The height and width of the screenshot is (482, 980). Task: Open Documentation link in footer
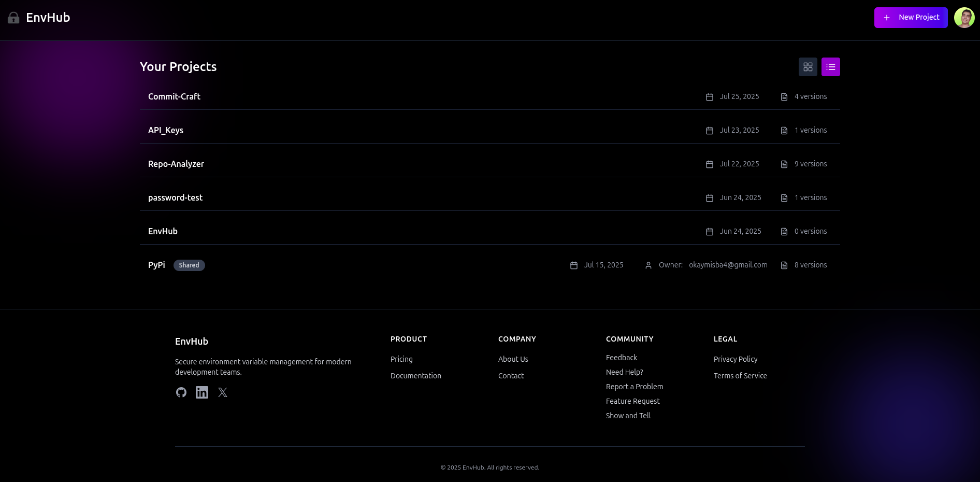click(416, 376)
